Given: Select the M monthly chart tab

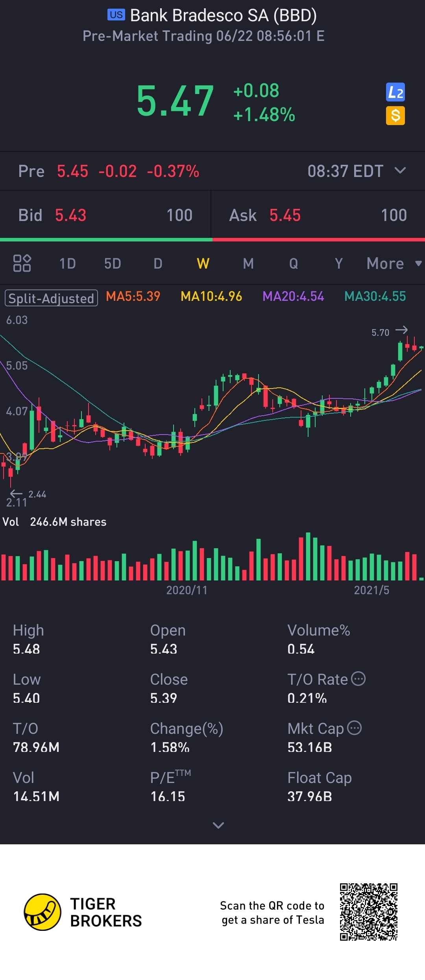Looking at the screenshot, I should [x=248, y=263].
